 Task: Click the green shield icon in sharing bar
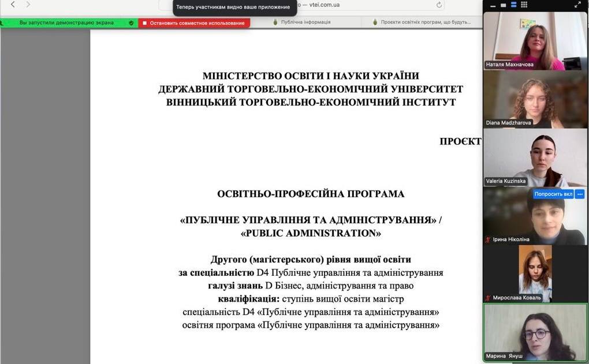(x=131, y=23)
